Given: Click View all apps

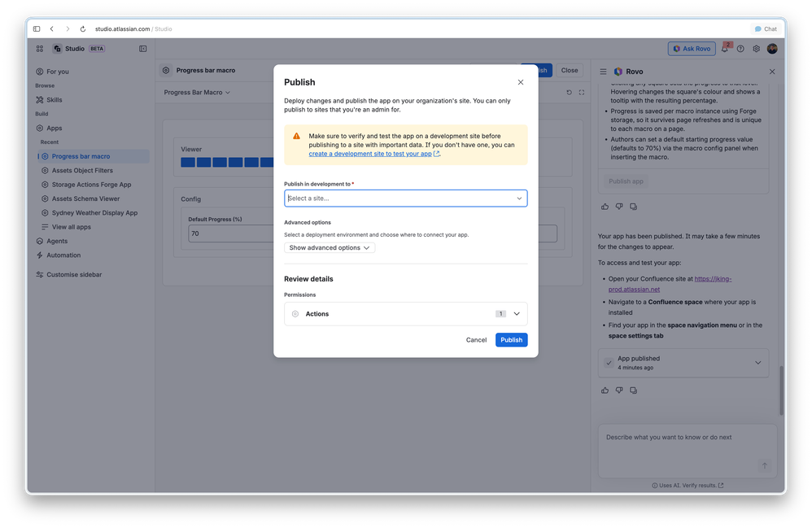Looking at the screenshot, I should coord(71,227).
